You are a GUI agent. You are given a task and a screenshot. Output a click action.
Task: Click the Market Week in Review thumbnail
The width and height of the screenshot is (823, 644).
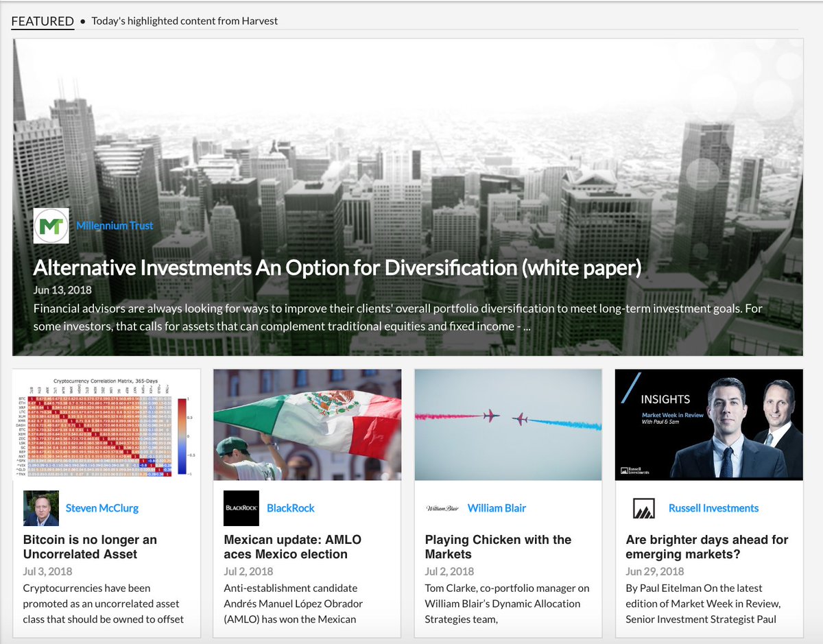click(x=709, y=425)
